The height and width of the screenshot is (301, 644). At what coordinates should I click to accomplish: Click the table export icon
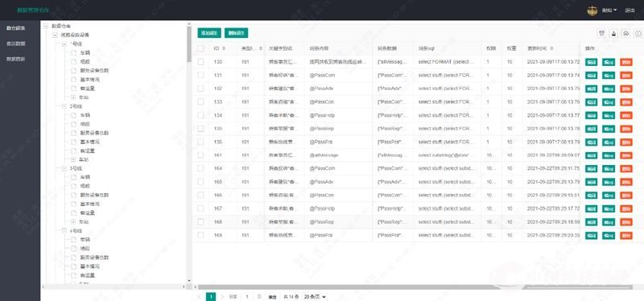[613, 34]
